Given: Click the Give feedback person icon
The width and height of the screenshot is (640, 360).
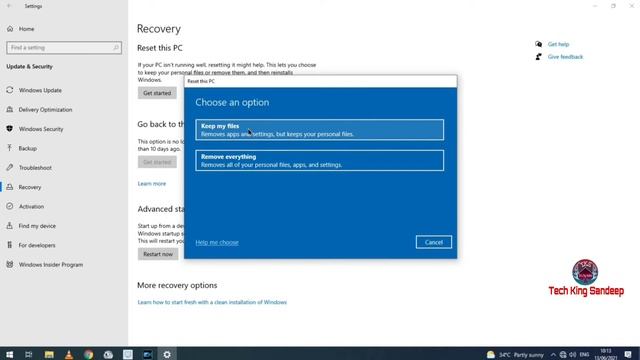Looking at the screenshot, I should tap(539, 57).
